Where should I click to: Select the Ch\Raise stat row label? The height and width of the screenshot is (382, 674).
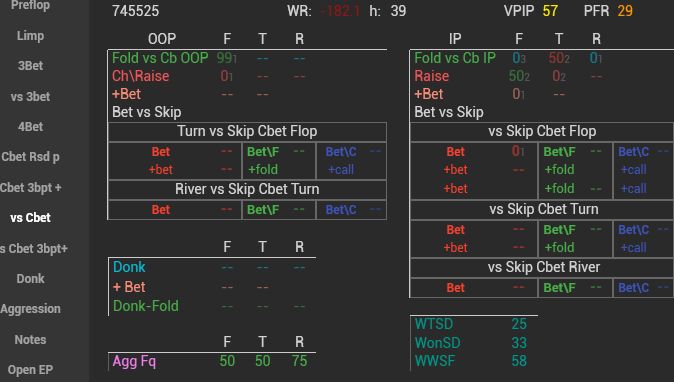pyautogui.click(x=141, y=76)
